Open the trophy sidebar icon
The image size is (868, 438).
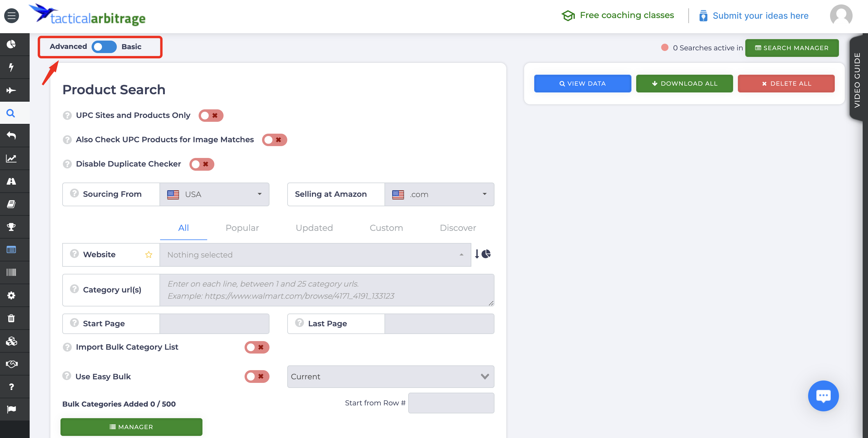[x=12, y=227]
